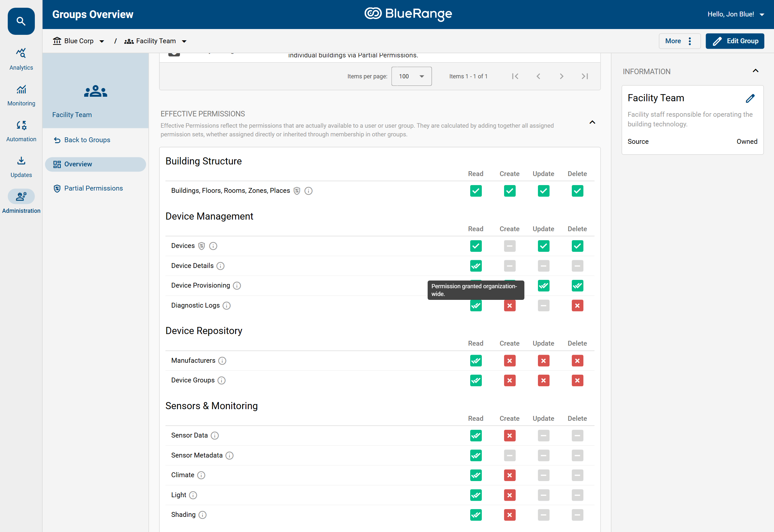Click info icon next to Device Groups
Image resolution: width=774 pixels, height=532 pixels.
point(221,380)
